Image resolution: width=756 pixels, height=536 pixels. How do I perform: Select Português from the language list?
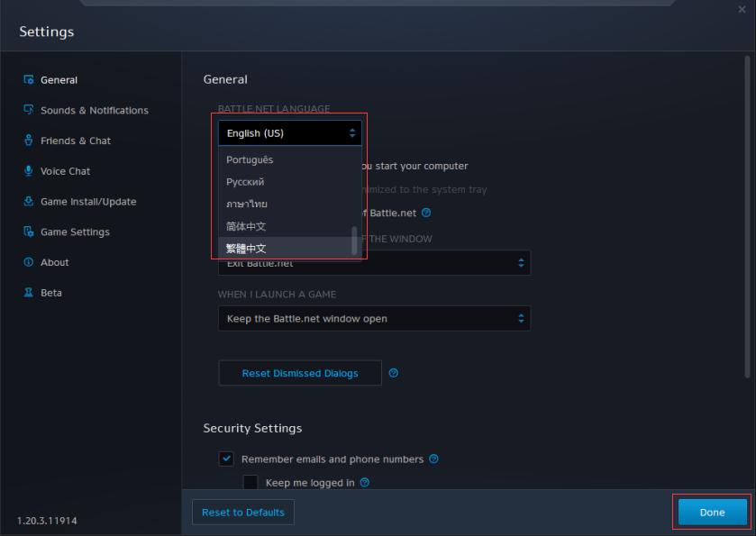pyautogui.click(x=250, y=159)
